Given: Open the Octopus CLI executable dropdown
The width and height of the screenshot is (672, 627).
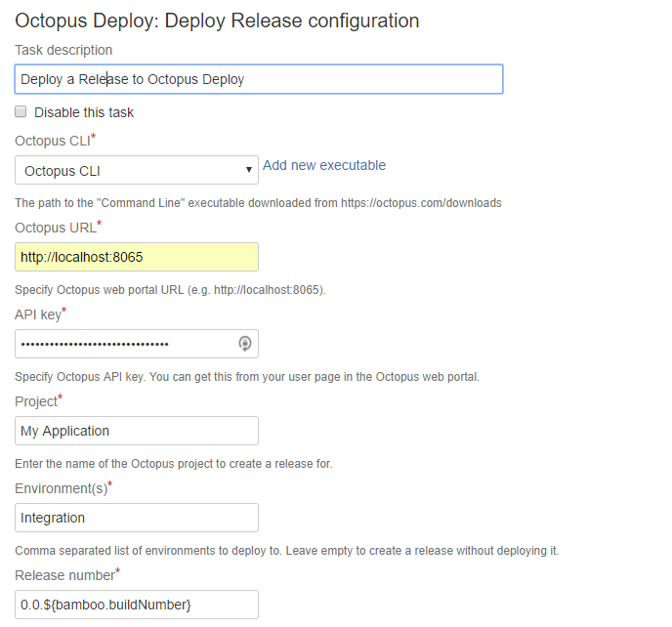Looking at the screenshot, I should (137, 170).
